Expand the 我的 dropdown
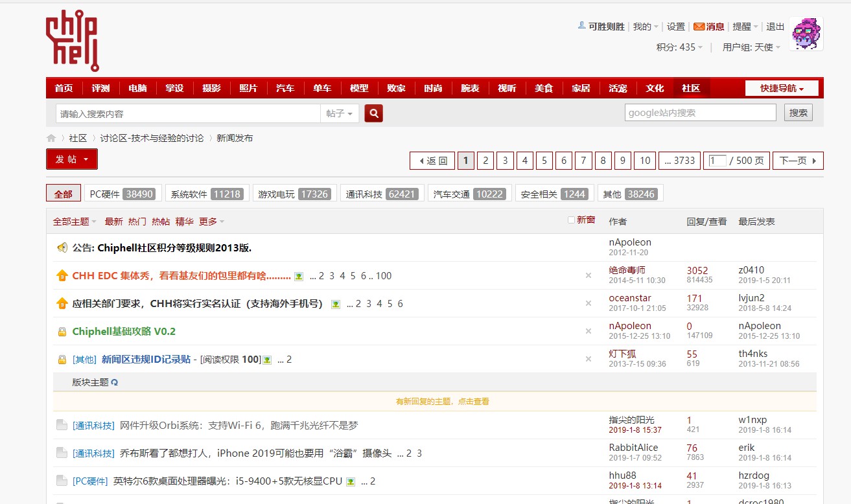This screenshot has width=851, height=504. (x=646, y=27)
